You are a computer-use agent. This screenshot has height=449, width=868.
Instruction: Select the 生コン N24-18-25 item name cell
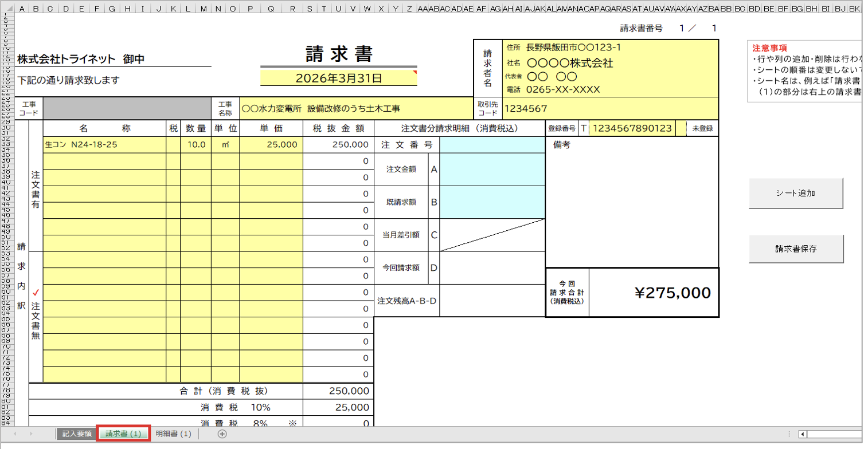point(104,145)
